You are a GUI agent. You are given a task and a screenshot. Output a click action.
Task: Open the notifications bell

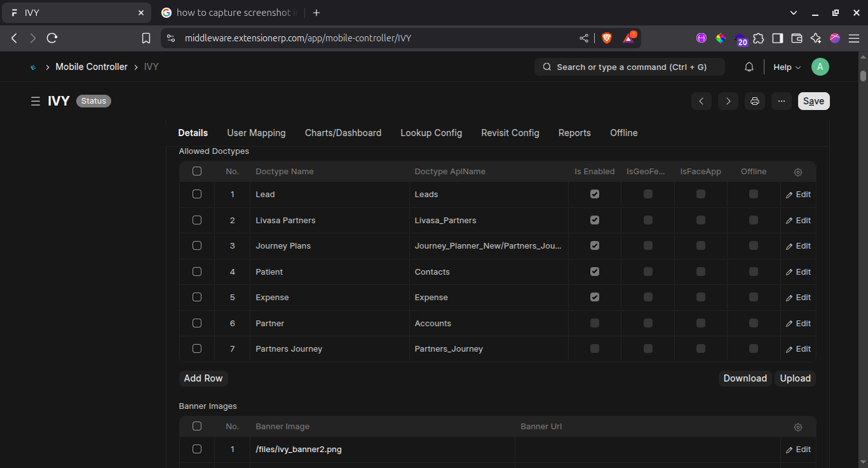point(749,67)
